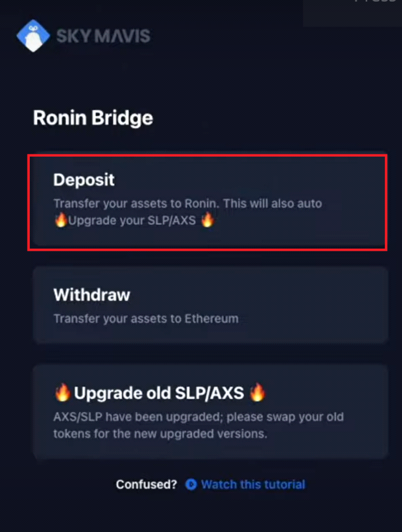The height and width of the screenshot is (532, 402).
Task: Open the Watch this tutorial link
Action: 253,484
